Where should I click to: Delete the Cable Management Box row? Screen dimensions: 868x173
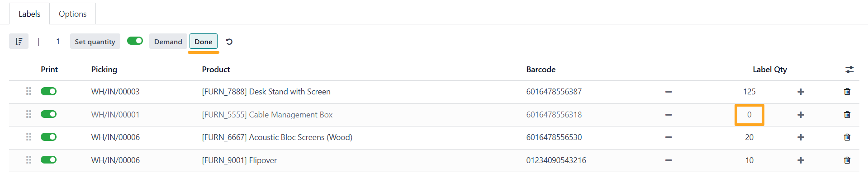(847, 115)
